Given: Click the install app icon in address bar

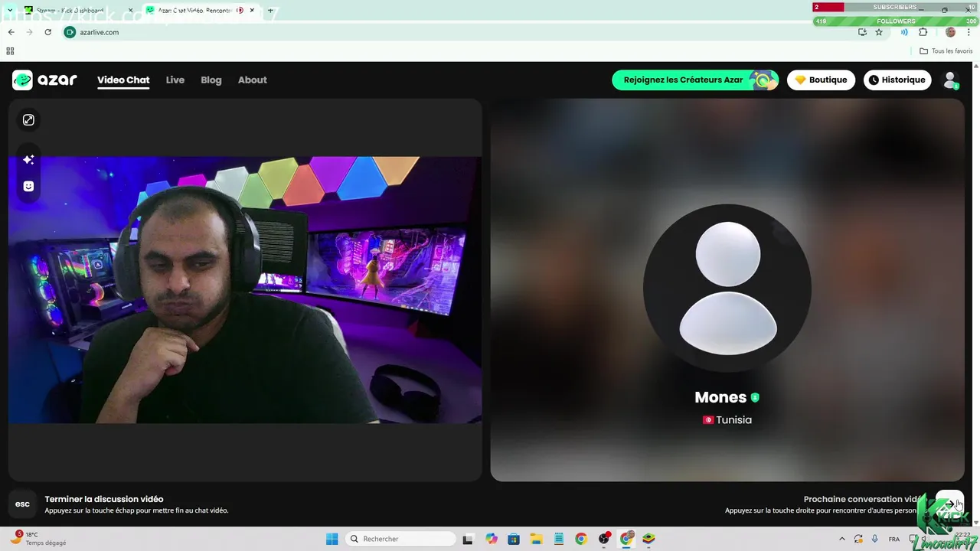Looking at the screenshot, I should tap(862, 32).
